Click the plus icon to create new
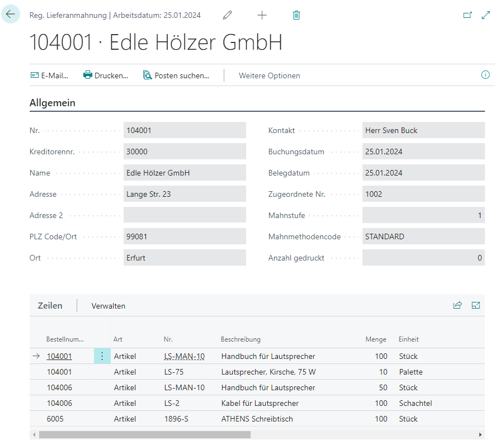The image size is (504, 440). tap(262, 15)
